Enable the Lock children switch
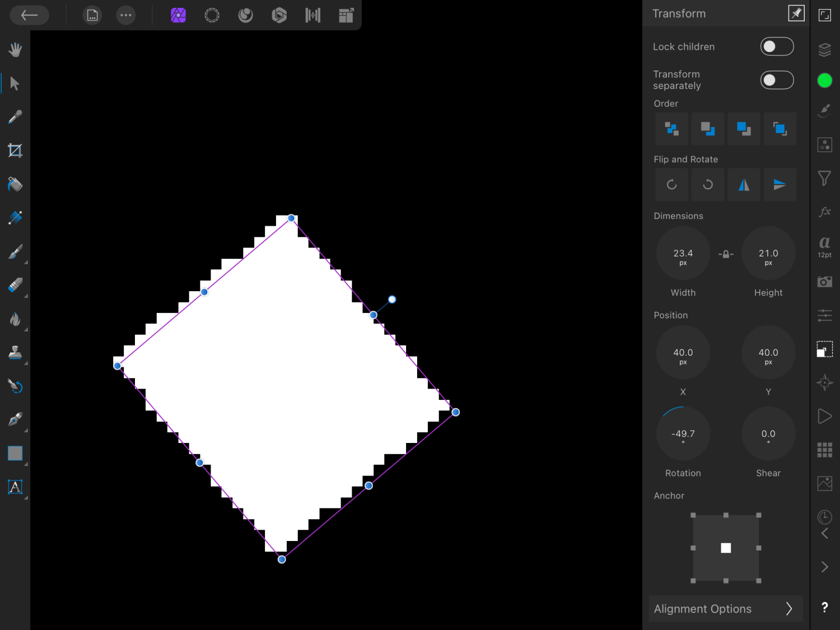840x630 pixels. coord(777,46)
